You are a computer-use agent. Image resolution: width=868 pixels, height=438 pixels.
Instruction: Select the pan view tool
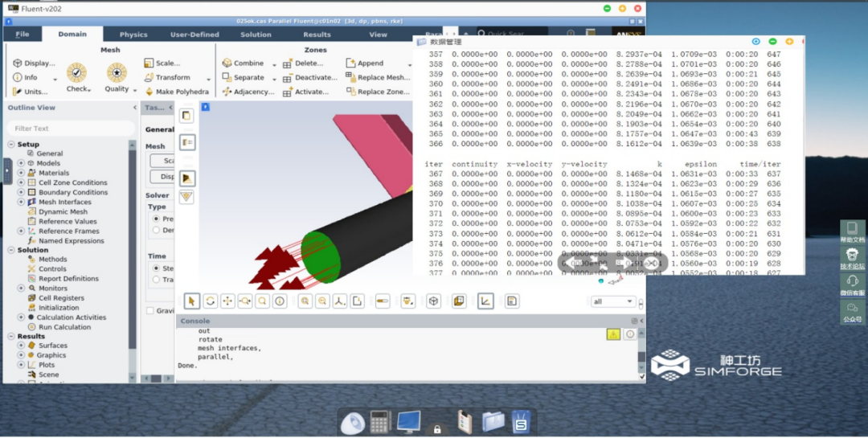pyautogui.click(x=227, y=301)
